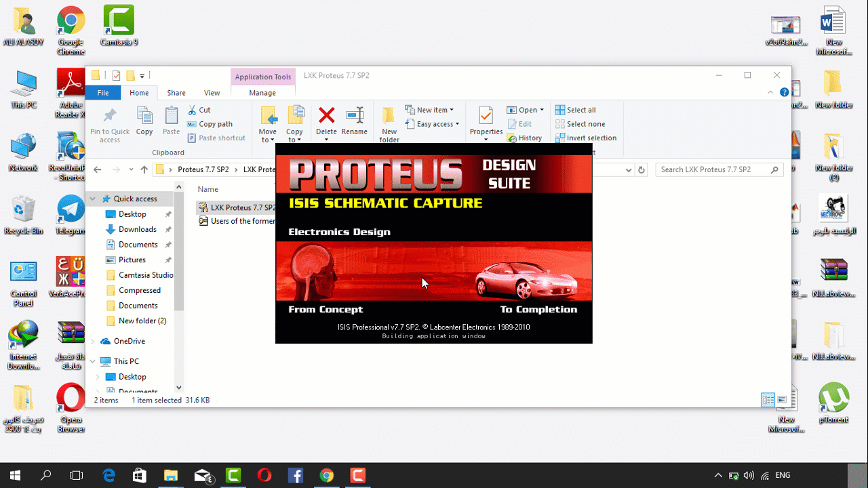Click Application Tools contextual tab
This screenshot has height=488, width=868.
tap(263, 77)
